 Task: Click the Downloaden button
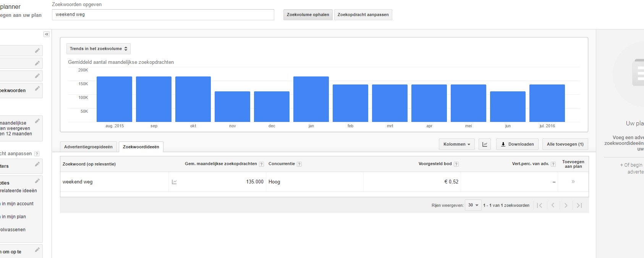point(518,144)
